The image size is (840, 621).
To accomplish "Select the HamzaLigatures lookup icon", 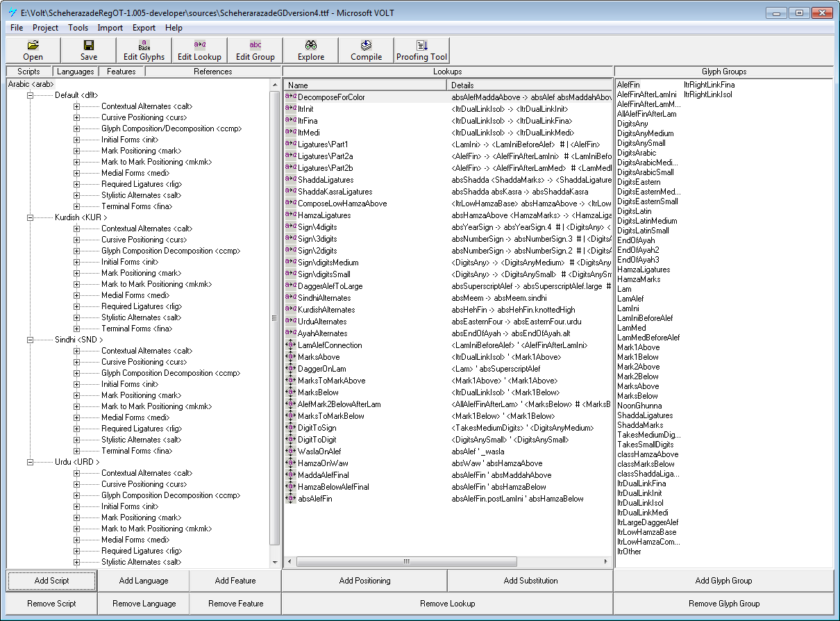I will point(290,215).
